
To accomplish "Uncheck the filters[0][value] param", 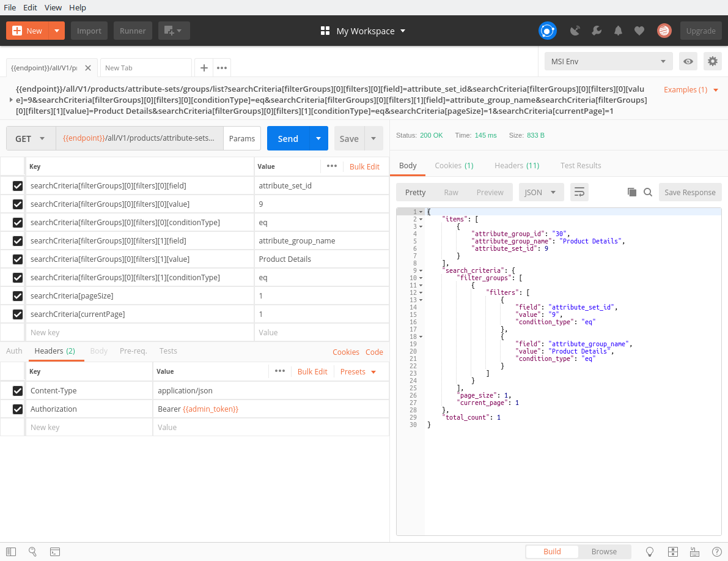I will 18,204.
